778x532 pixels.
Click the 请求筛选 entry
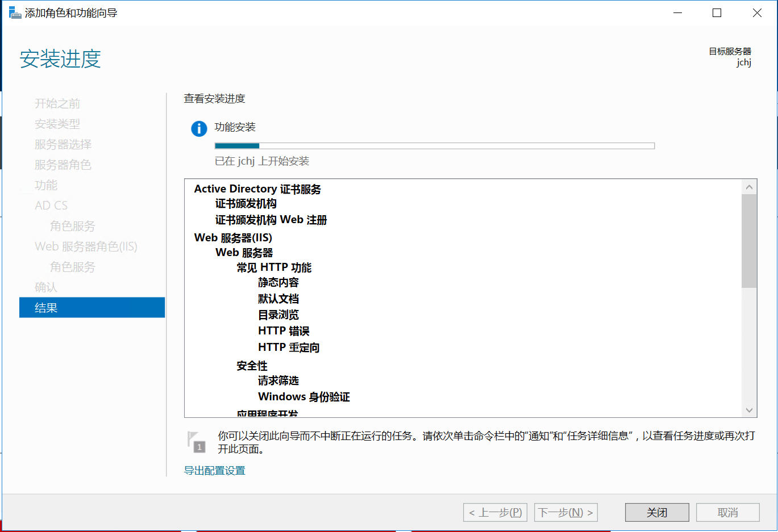[278, 380]
